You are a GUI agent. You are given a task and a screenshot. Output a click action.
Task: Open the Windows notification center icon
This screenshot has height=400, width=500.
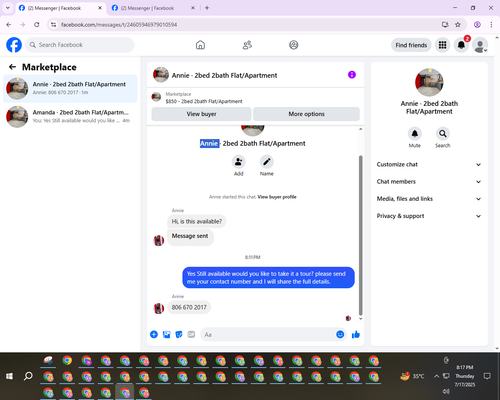pyautogui.click(x=487, y=376)
